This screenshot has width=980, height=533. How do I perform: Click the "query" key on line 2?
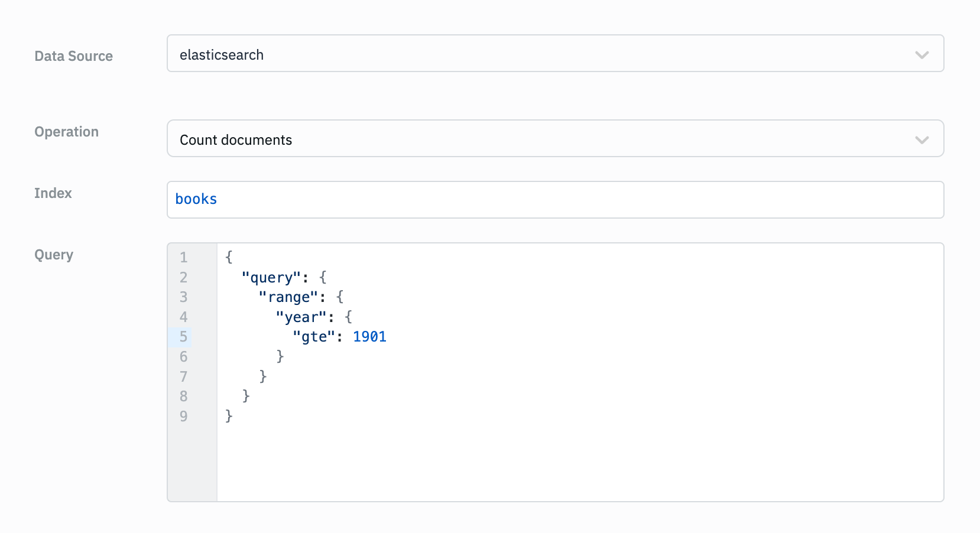[271, 278]
